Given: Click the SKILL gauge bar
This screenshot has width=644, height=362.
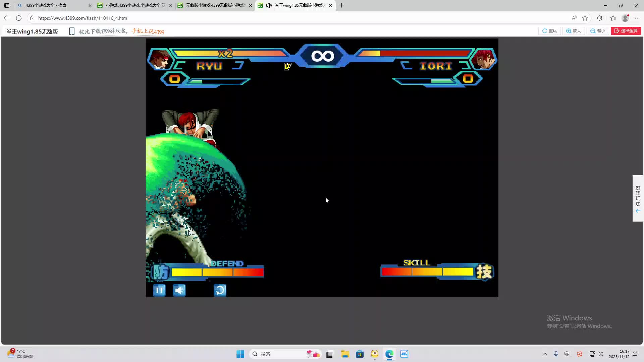Looking at the screenshot, I should click(428, 271).
